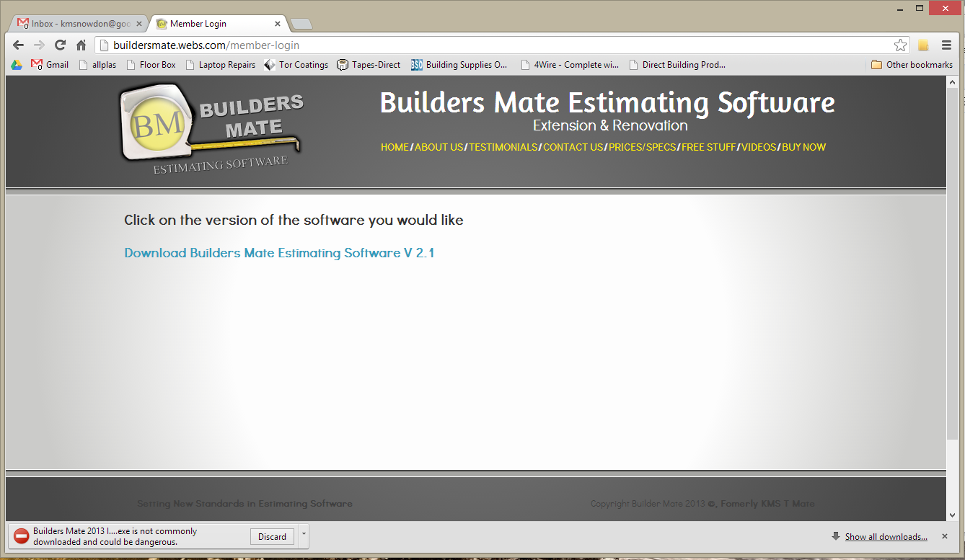Open the Laptop Repairs bookmark

[x=220, y=65]
